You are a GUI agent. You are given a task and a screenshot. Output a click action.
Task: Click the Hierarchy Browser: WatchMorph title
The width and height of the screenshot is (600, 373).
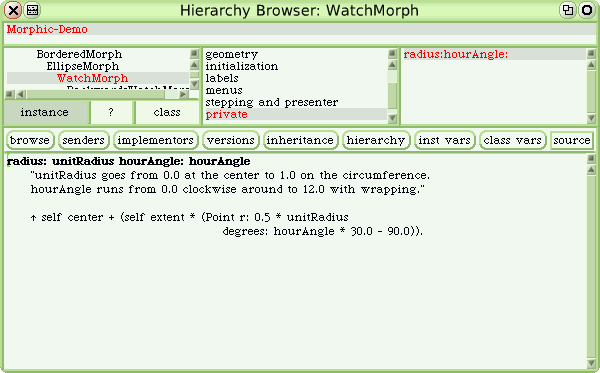point(299,10)
